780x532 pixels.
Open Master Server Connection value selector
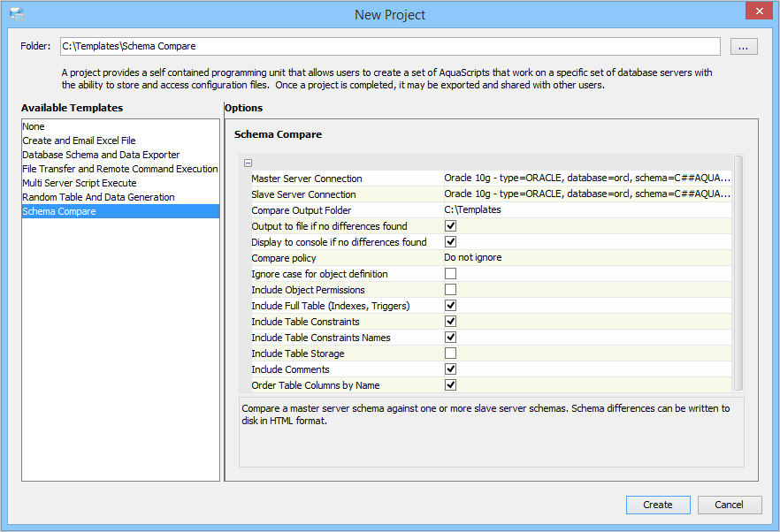586,179
